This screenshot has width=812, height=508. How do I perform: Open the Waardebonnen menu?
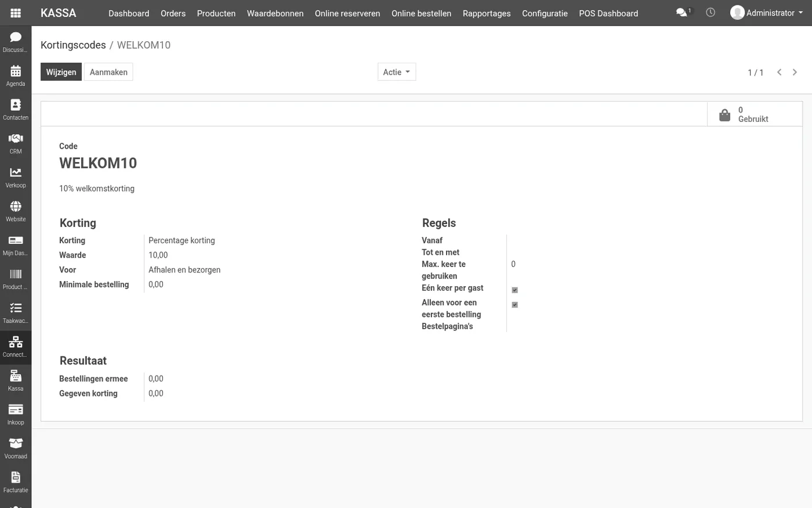[x=275, y=13]
